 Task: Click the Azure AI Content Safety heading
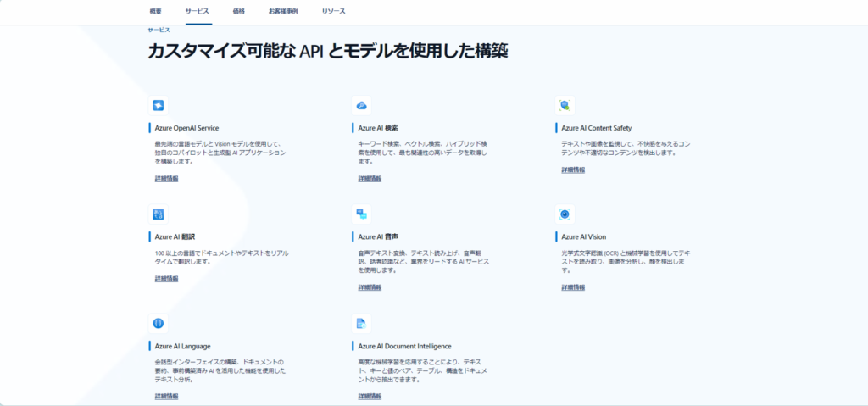point(596,128)
